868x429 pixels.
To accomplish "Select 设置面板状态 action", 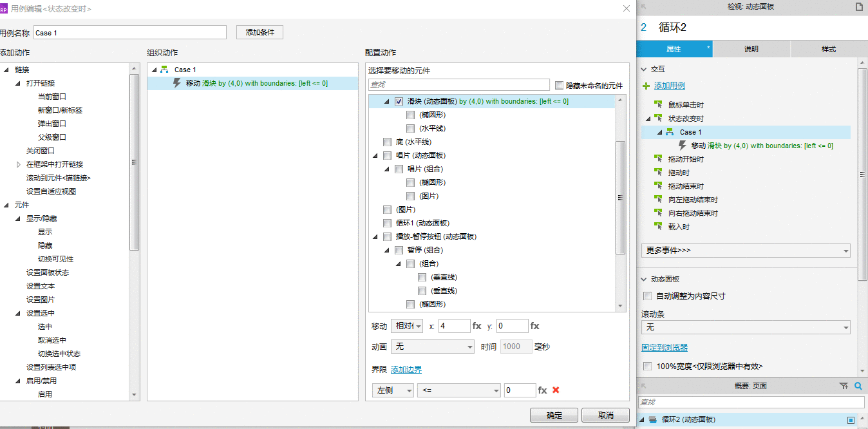I will point(48,272).
